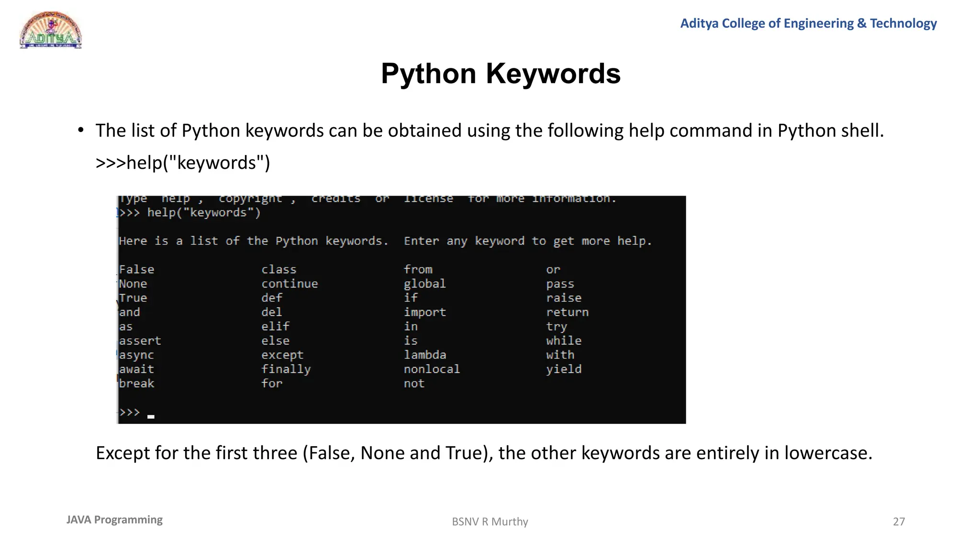The height and width of the screenshot is (551, 980).
Task: Select keyword 'pass' in terminal
Action: 560,284
